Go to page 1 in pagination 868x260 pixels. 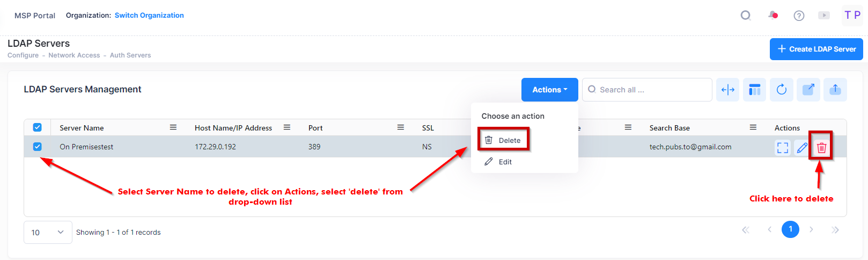(790, 229)
